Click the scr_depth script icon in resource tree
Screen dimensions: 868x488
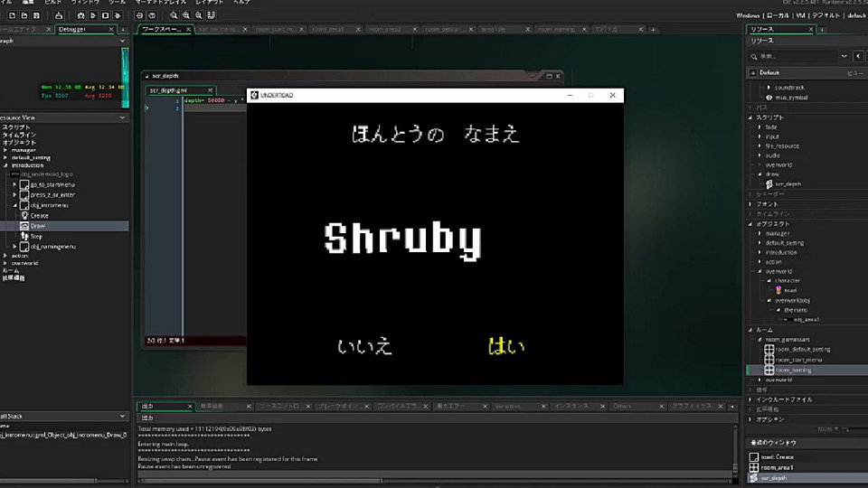click(769, 183)
